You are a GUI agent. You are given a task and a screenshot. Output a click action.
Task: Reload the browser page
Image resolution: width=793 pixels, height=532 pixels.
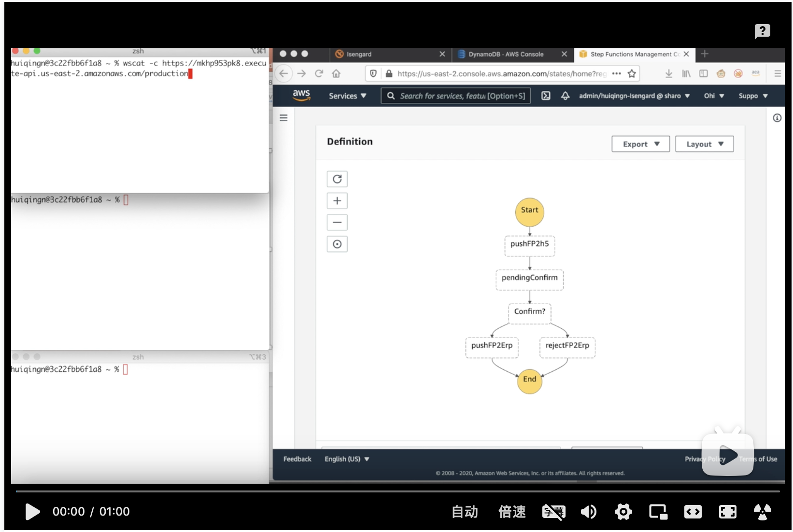click(319, 73)
